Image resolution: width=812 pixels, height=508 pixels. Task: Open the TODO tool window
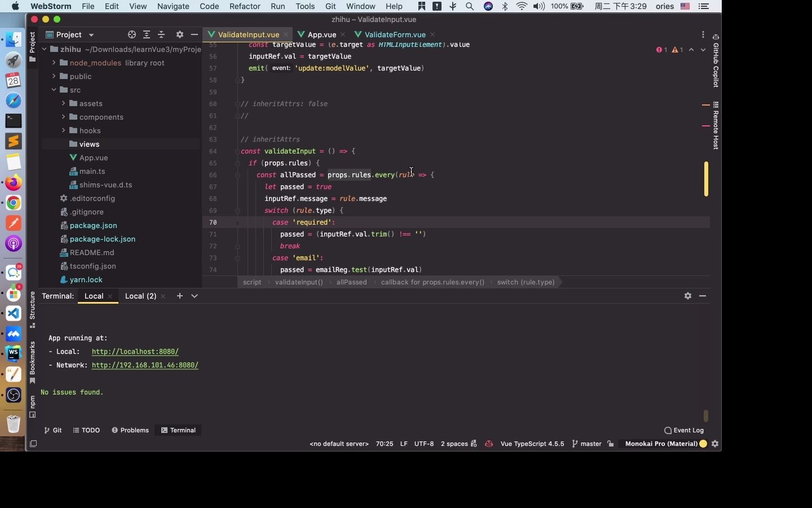point(86,430)
